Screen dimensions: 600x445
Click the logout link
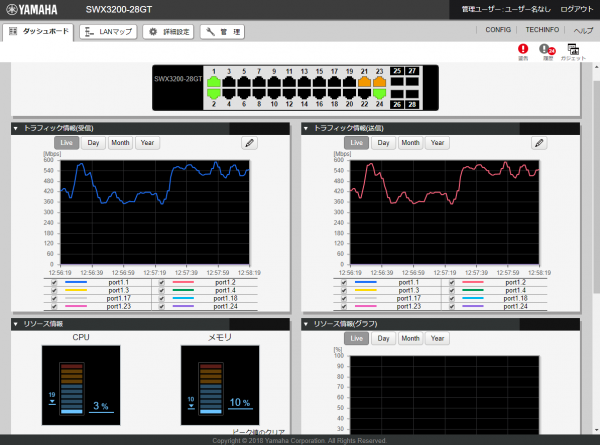[x=574, y=9]
